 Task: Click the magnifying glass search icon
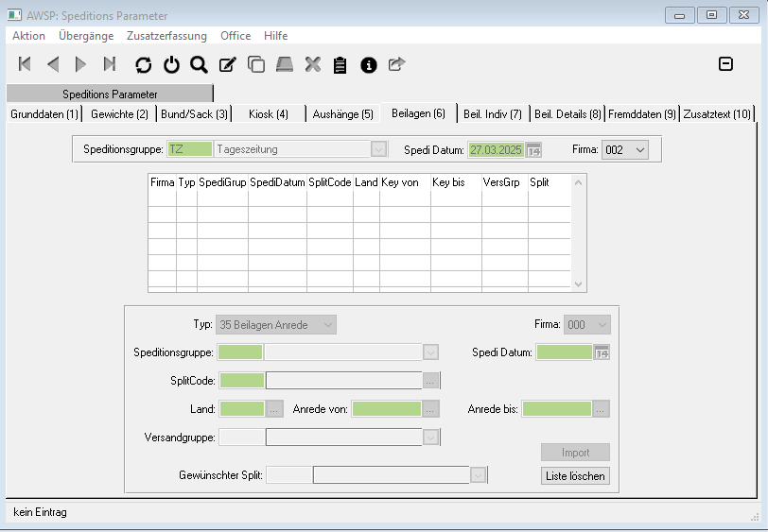pos(199,64)
